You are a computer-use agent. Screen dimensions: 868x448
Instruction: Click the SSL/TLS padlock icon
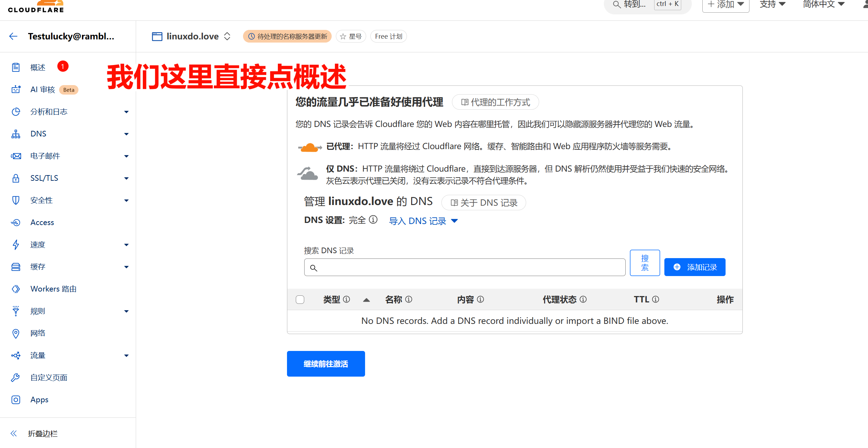(16, 178)
